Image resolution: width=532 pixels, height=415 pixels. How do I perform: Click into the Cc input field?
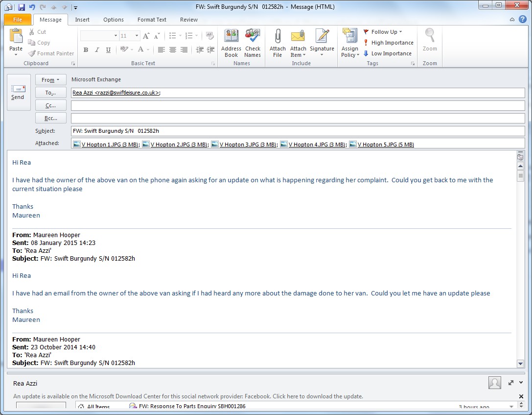pos(298,106)
